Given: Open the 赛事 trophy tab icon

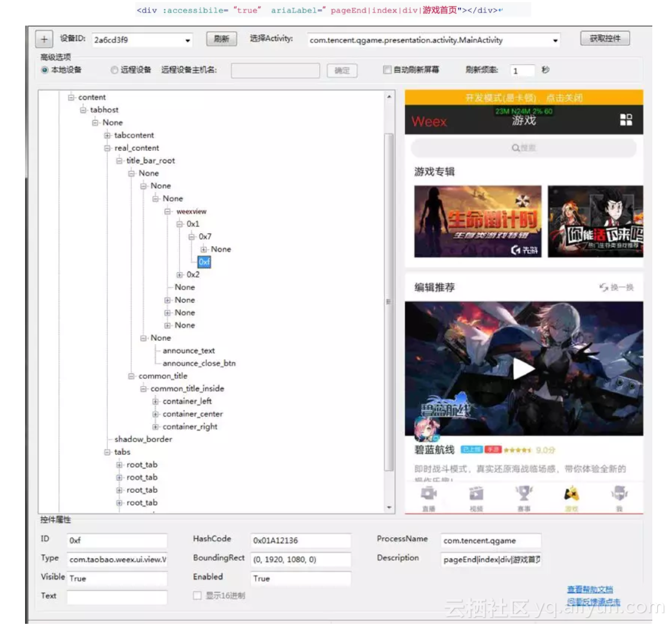Looking at the screenshot, I should [524, 493].
